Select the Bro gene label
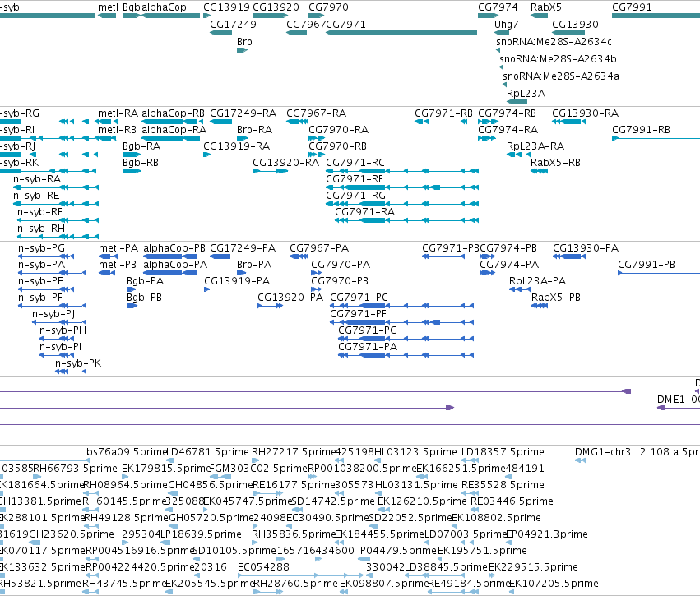Viewport: 700px width, 596px height. 244,42
